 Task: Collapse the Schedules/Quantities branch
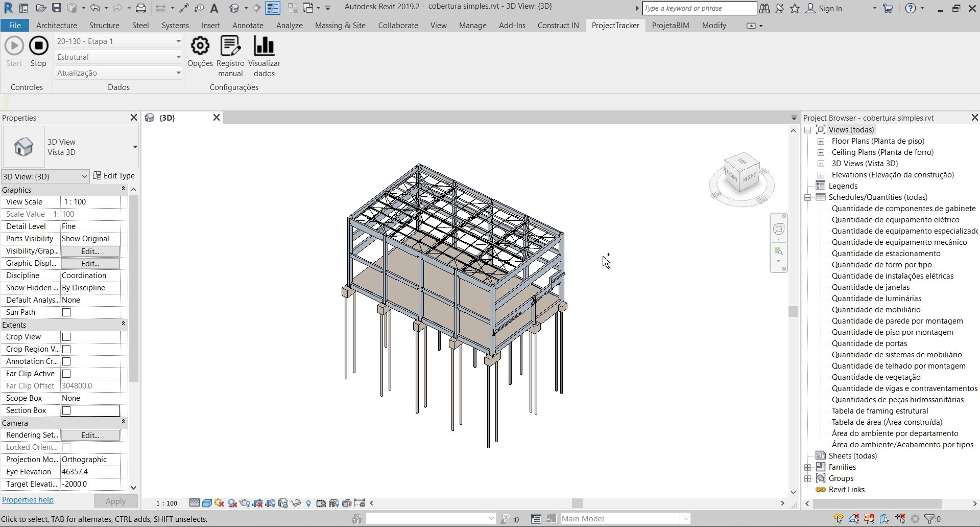click(x=807, y=197)
